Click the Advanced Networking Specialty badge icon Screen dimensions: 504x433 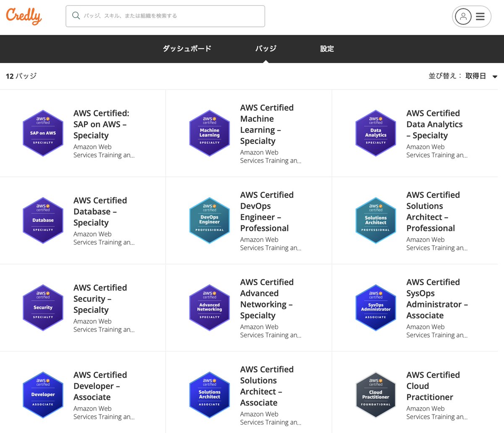pyautogui.click(x=210, y=308)
